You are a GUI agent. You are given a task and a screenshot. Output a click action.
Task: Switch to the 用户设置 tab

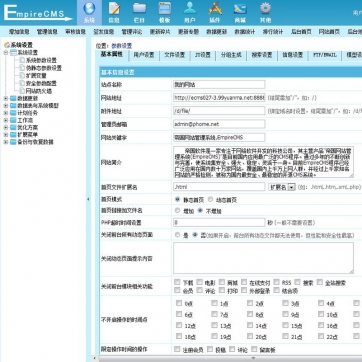pos(144,55)
